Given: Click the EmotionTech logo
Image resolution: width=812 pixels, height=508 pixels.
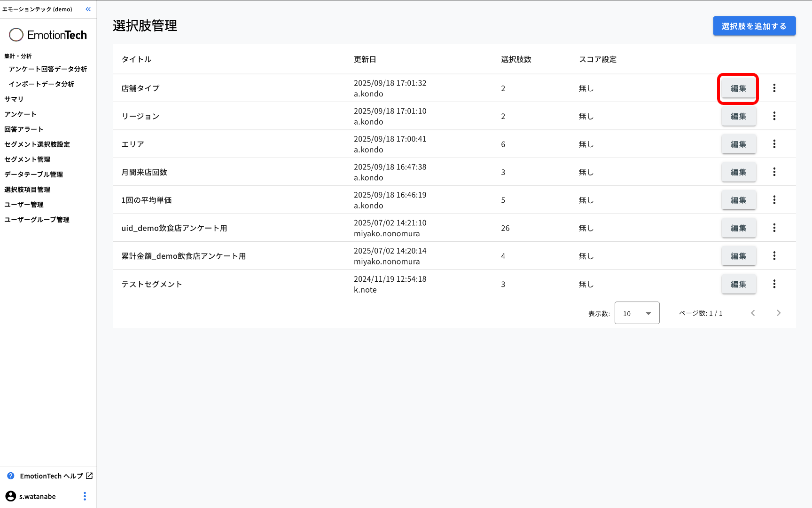Looking at the screenshot, I should 48,35.
